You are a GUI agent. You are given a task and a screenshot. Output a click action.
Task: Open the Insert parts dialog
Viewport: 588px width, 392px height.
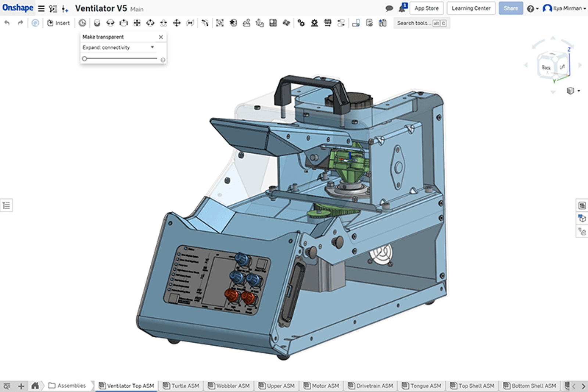pos(59,23)
